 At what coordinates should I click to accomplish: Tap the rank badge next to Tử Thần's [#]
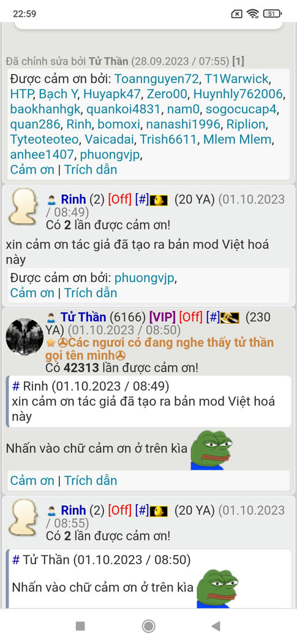pyautogui.click(x=230, y=318)
